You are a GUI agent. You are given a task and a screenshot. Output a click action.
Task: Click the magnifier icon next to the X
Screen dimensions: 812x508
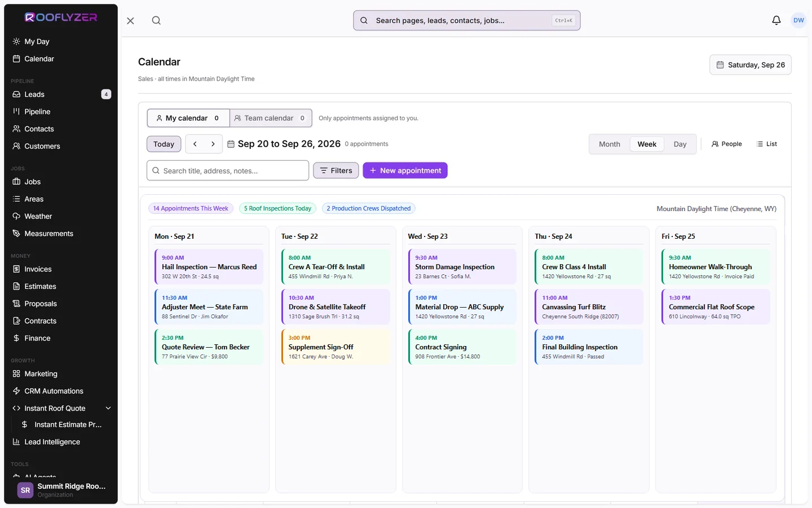coord(156,20)
